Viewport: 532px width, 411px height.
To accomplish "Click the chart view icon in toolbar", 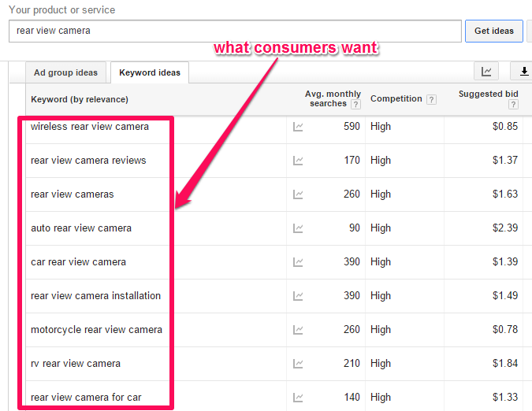I will (x=486, y=72).
